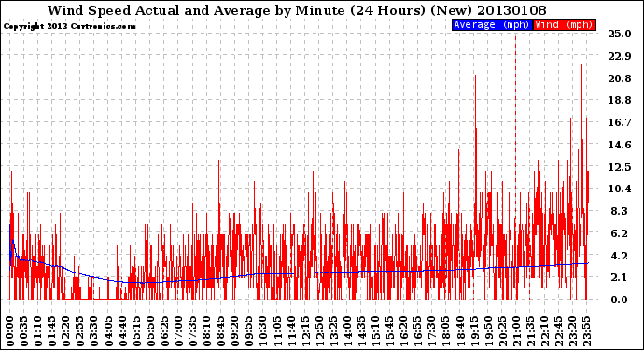This screenshot has height=350, width=644.
Task: Click the 15:45 time axis label
Action: 389,331
